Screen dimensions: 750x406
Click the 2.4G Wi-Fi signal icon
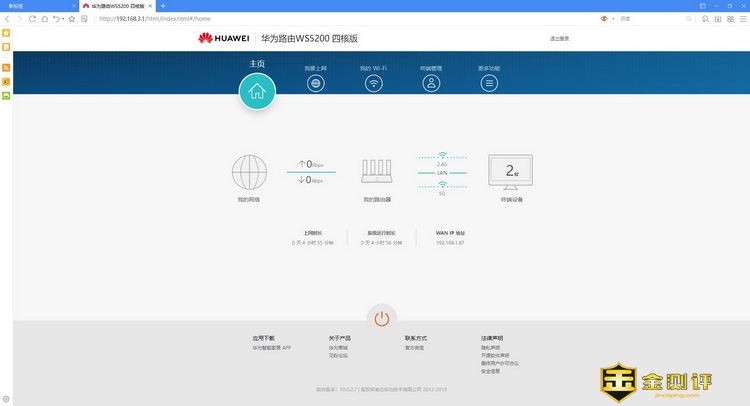tap(441, 156)
